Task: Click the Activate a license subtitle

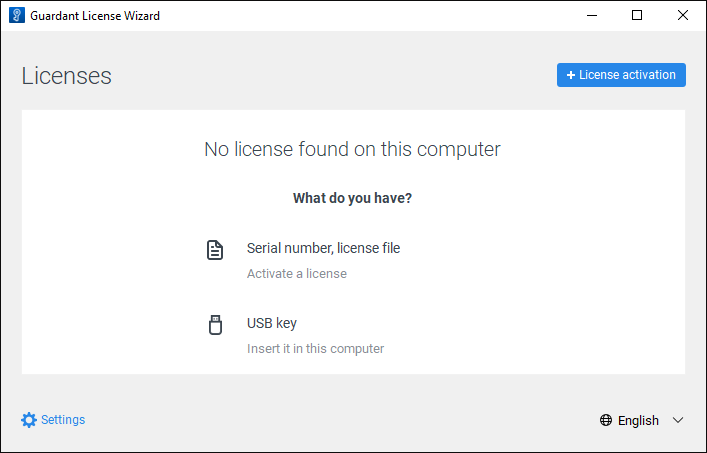Action: pyautogui.click(x=297, y=274)
